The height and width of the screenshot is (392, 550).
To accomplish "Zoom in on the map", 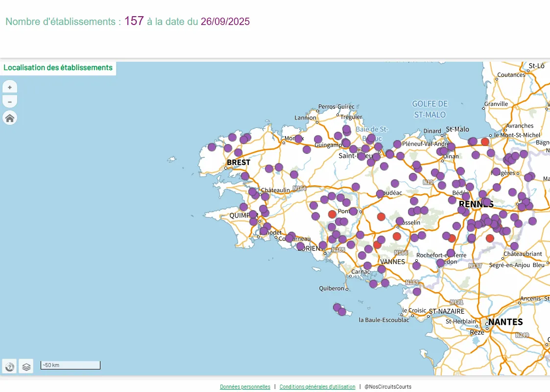I will [10, 87].
